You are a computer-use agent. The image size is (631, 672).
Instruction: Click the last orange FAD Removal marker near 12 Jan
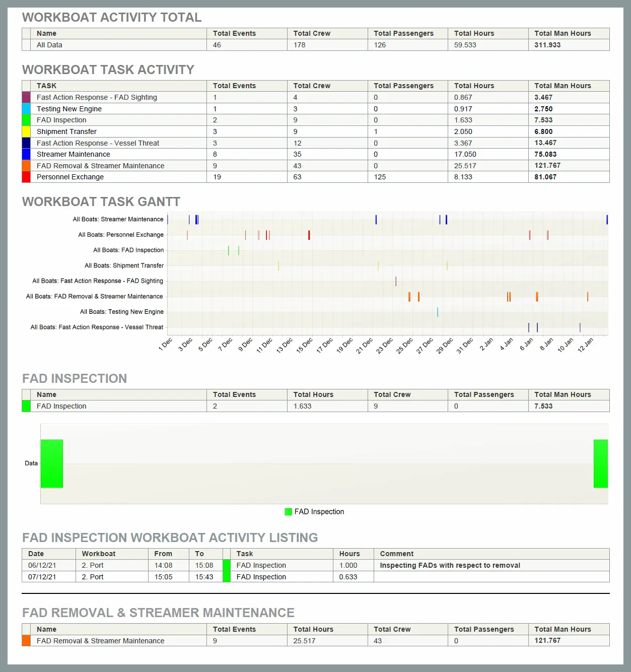pyautogui.click(x=587, y=297)
